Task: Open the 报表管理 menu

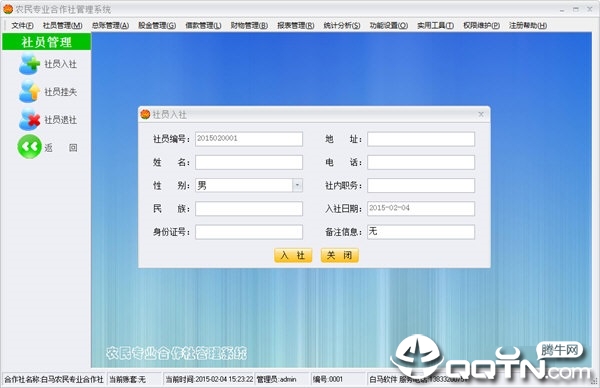Action: pyautogui.click(x=295, y=25)
